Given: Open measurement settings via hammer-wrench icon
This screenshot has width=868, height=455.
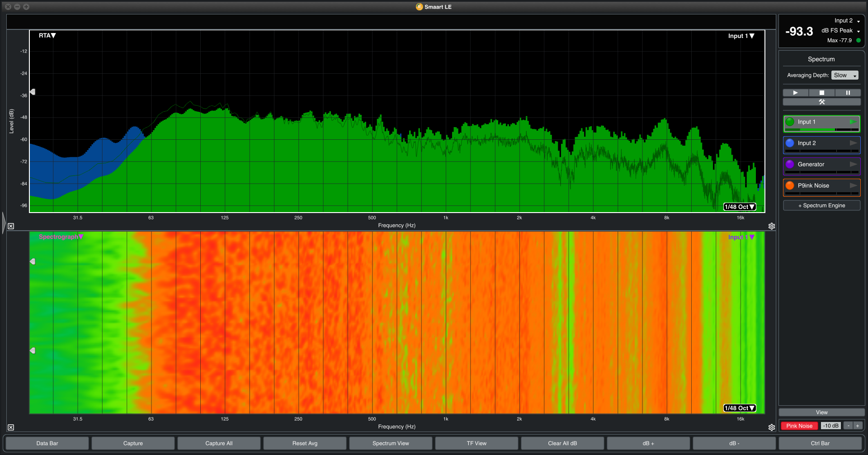Looking at the screenshot, I should [821, 102].
